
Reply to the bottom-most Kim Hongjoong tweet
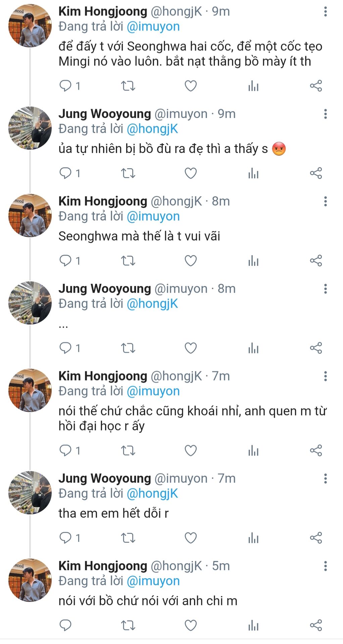click(65, 625)
